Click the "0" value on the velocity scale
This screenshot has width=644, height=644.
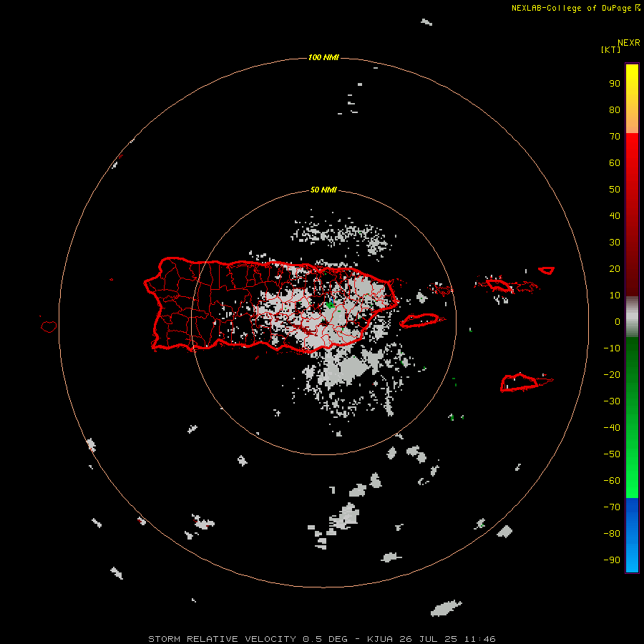(618, 322)
